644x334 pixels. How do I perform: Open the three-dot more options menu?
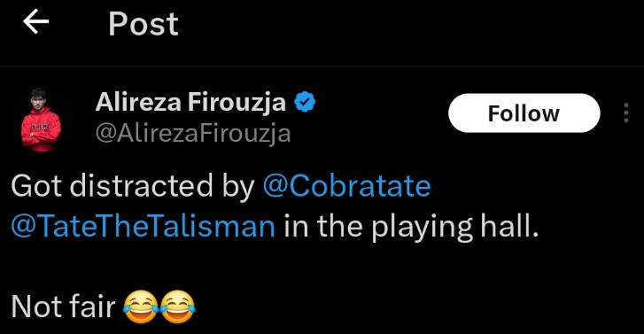tap(626, 113)
